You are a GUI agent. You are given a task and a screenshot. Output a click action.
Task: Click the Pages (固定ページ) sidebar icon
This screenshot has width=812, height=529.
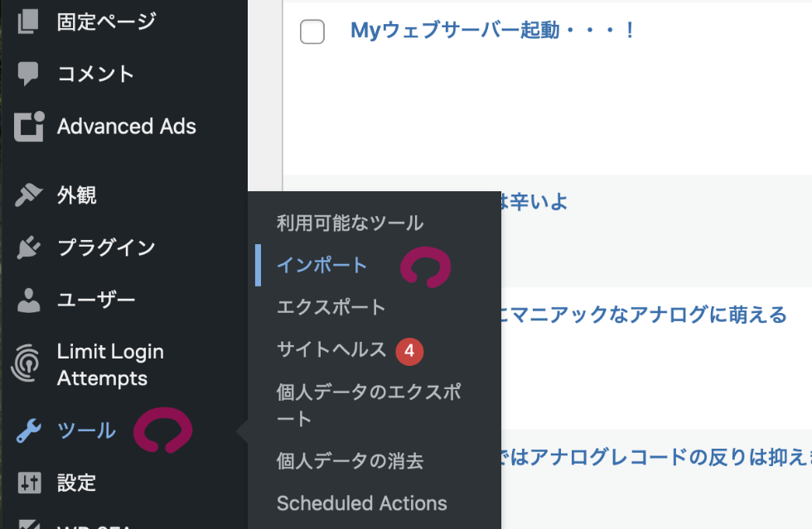[x=28, y=22]
